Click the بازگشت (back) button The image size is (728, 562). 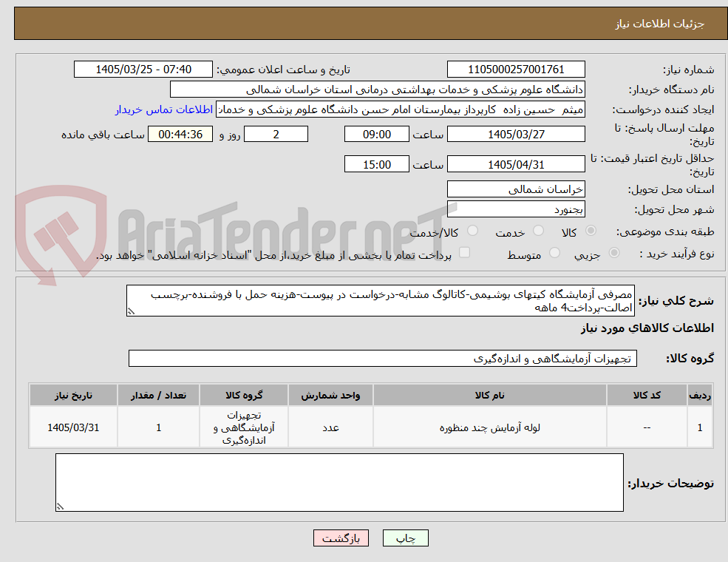pyautogui.click(x=341, y=538)
